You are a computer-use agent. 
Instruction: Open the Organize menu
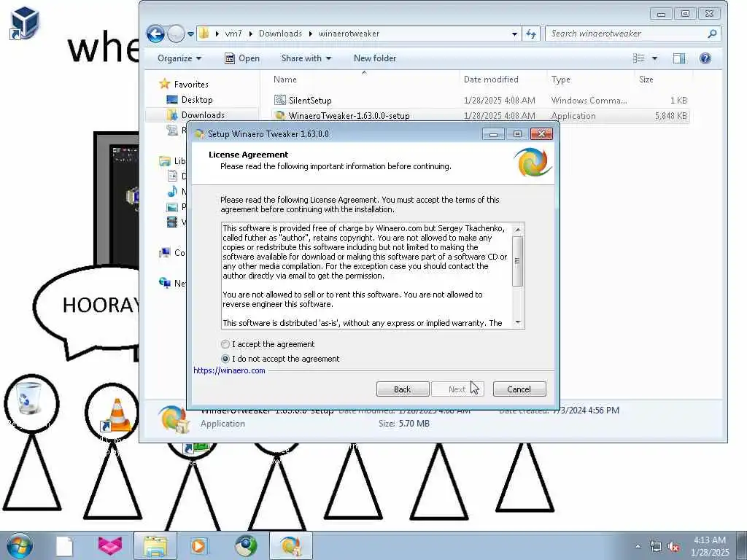coord(179,58)
